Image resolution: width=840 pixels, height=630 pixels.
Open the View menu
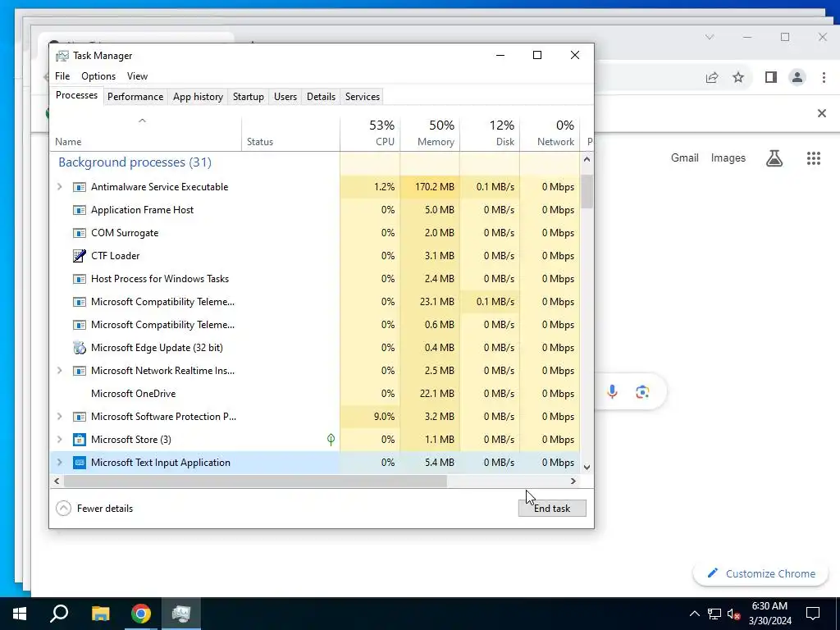(137, 76)
